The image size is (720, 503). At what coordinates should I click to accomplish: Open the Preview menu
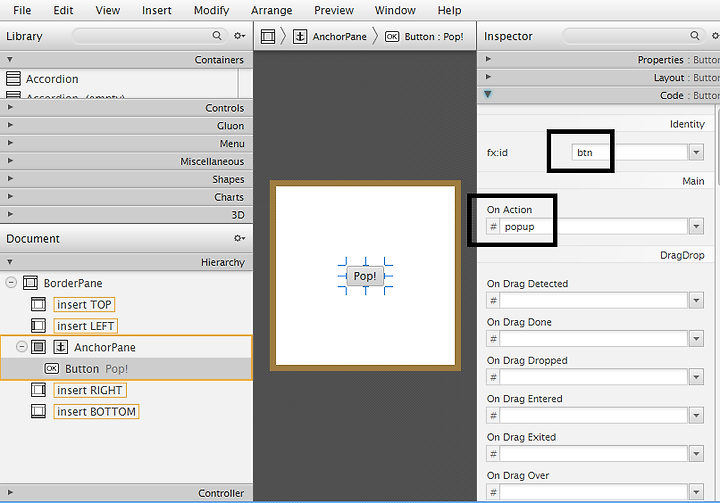pyautogui.click(x=334, y=10)
